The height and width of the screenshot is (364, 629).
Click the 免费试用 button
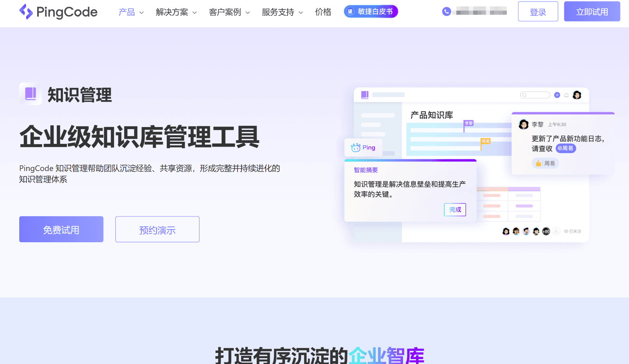tap(61, 229)
